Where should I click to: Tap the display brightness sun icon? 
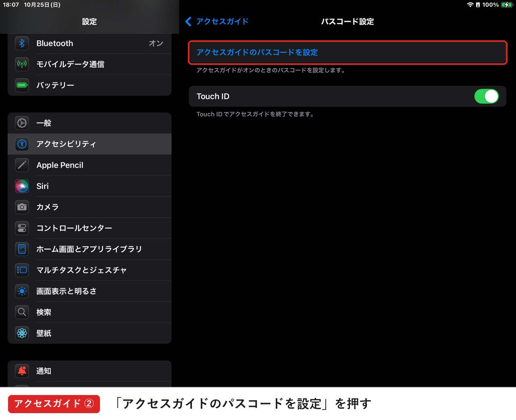click(x=22, y=291)
